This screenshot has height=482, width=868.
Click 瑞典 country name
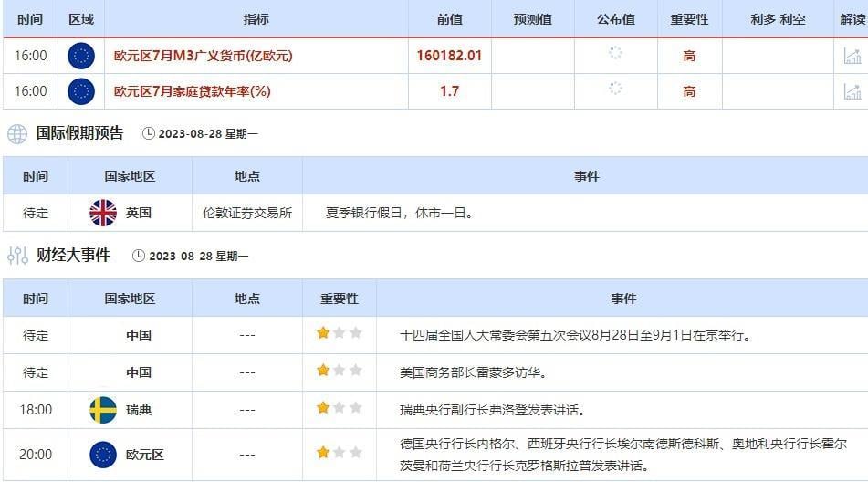(139, 410)
